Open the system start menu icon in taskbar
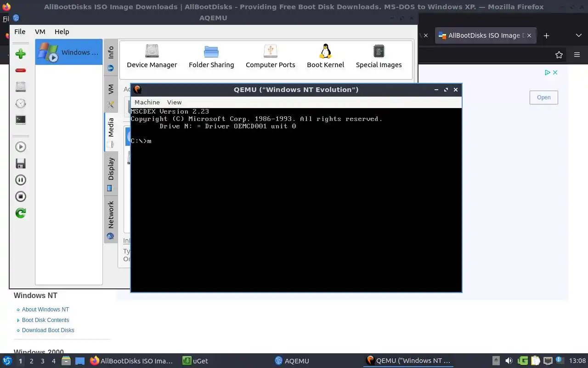The height and width of the screenshot is (368, 588). point(7,361)
